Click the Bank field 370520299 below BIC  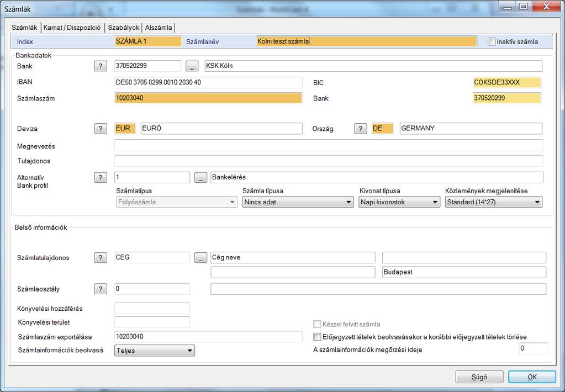click(507, 98)
